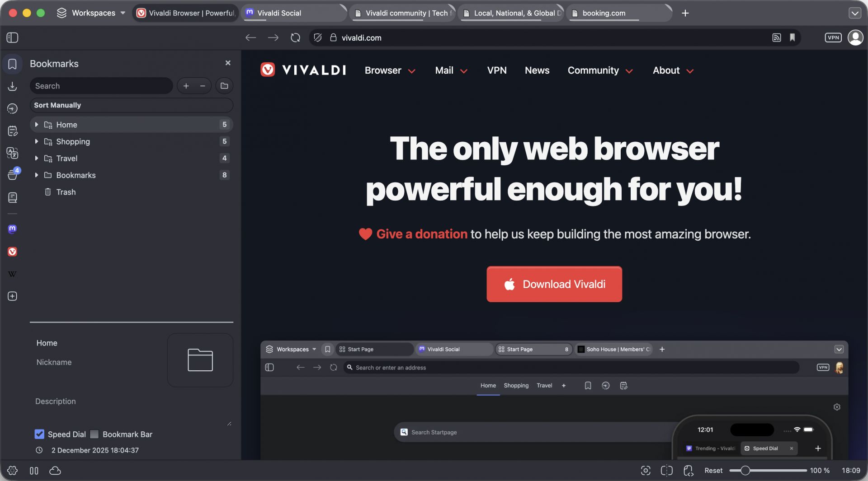Click the Download Vivaldi button
The image size is (868, 481).
tap(554, 284)
